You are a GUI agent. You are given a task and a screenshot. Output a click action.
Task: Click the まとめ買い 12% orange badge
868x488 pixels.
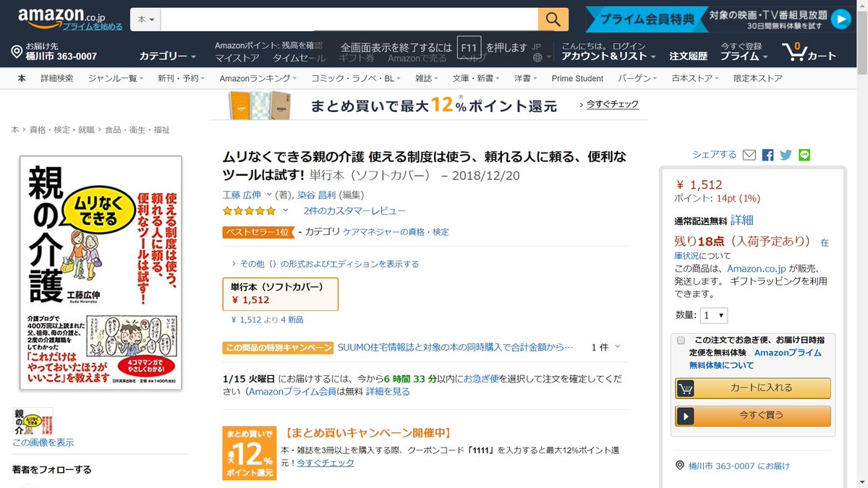[x=250, y=453]
